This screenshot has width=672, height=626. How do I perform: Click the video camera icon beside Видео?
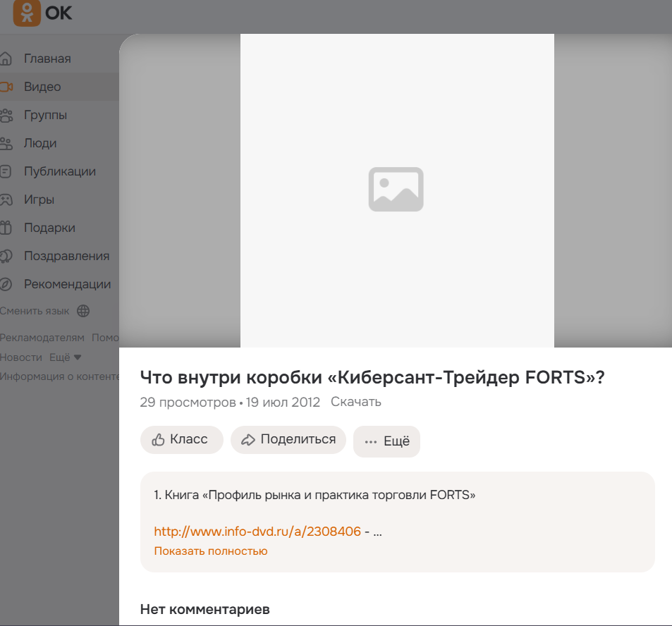pyautogui.click(x=6, y=87)
